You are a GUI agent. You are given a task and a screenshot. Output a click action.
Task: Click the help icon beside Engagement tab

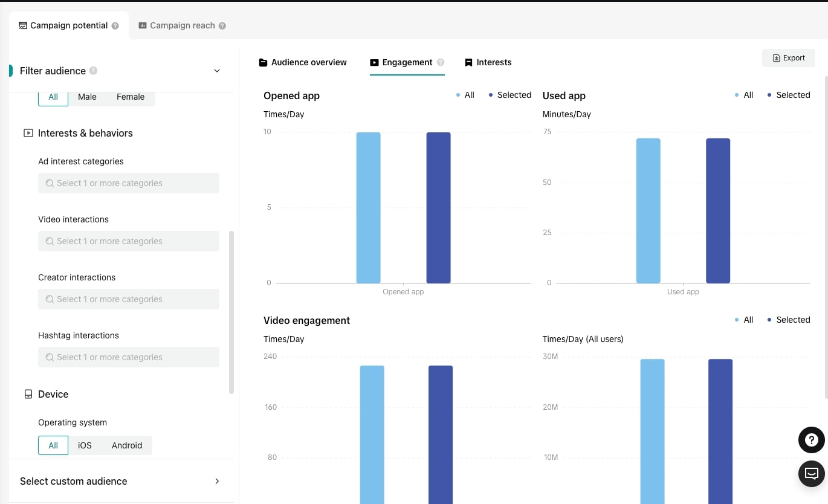tap(441, 62)
